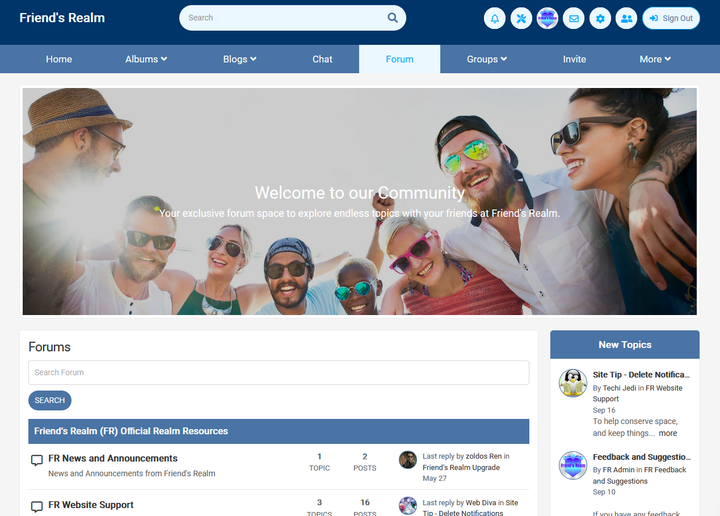Open the Techi Jedi author link

619,388
